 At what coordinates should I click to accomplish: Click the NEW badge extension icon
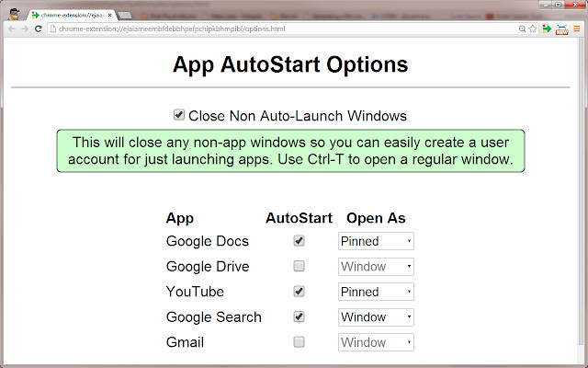click(x=561, y=29)
